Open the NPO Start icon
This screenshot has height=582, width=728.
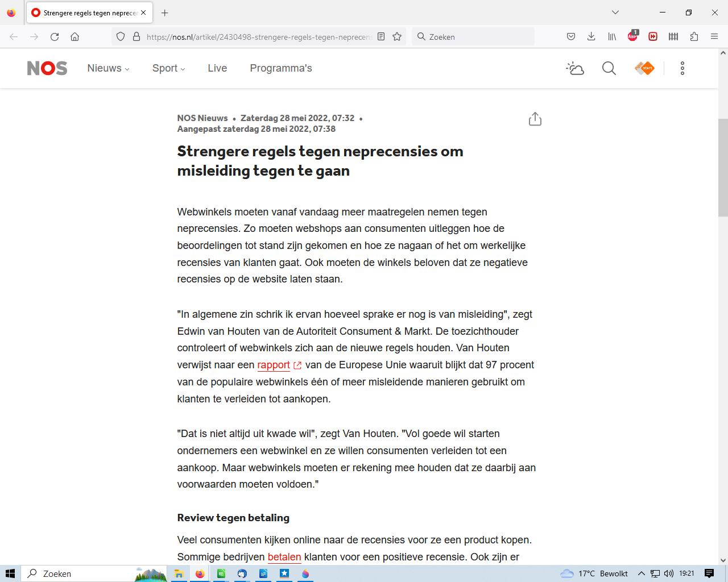[x=644, y=68]
